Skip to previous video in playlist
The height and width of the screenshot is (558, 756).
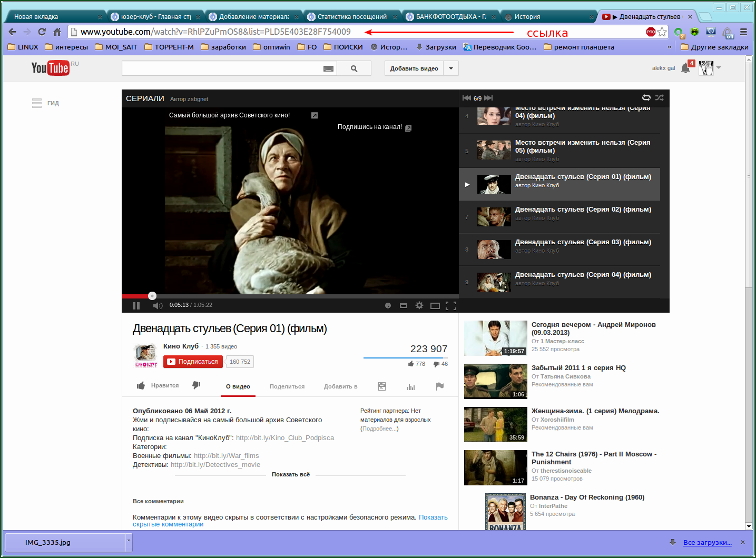pyautogui.click(x=467, y=98)
